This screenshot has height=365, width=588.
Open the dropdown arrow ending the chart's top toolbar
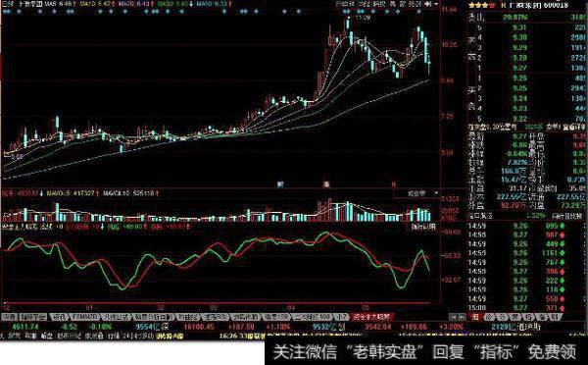coord(436,5)
